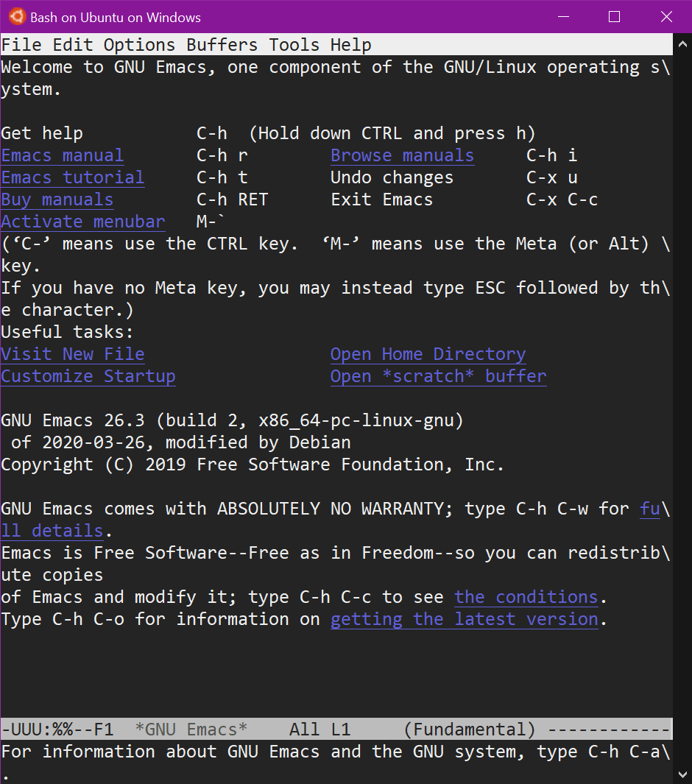Follow the 'the conditions' link
This screenshot has width=692, height=784.
[x=526, y=597]
